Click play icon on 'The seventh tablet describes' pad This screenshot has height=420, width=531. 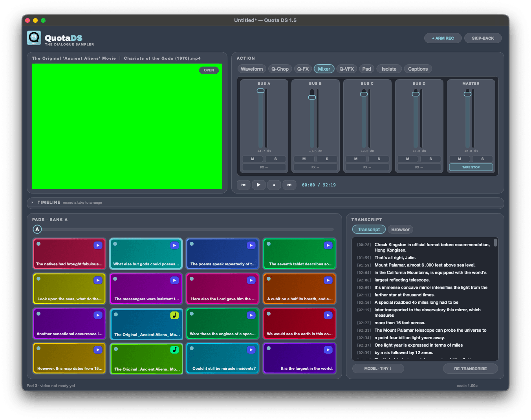point(328,245)
